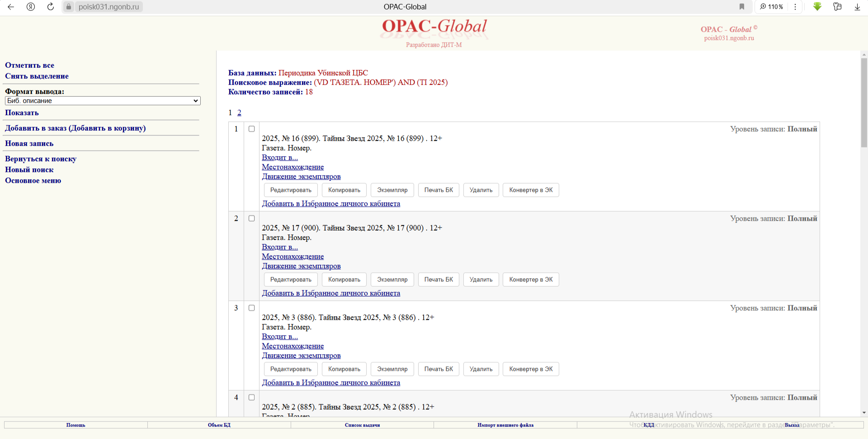Go to results page 2
This screenshot has width=868, height=439.
tap(239, 113)
